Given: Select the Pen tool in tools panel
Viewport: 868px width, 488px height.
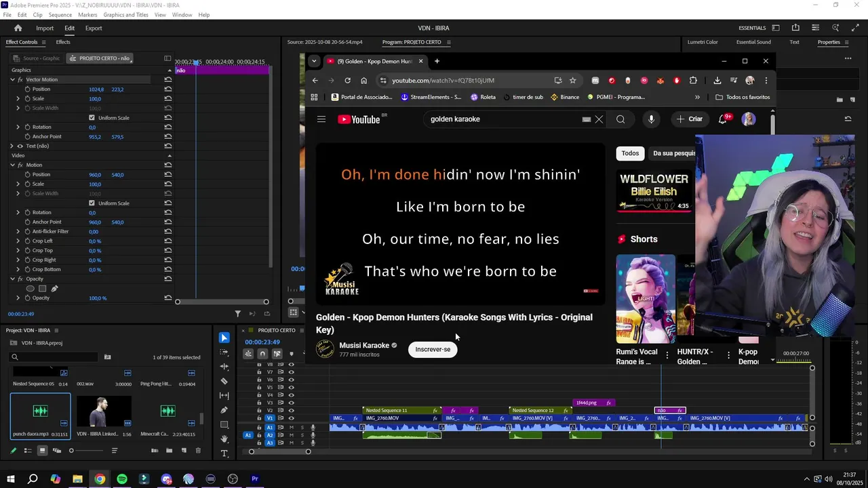Looking at the screenshot, I should (224, 410).
